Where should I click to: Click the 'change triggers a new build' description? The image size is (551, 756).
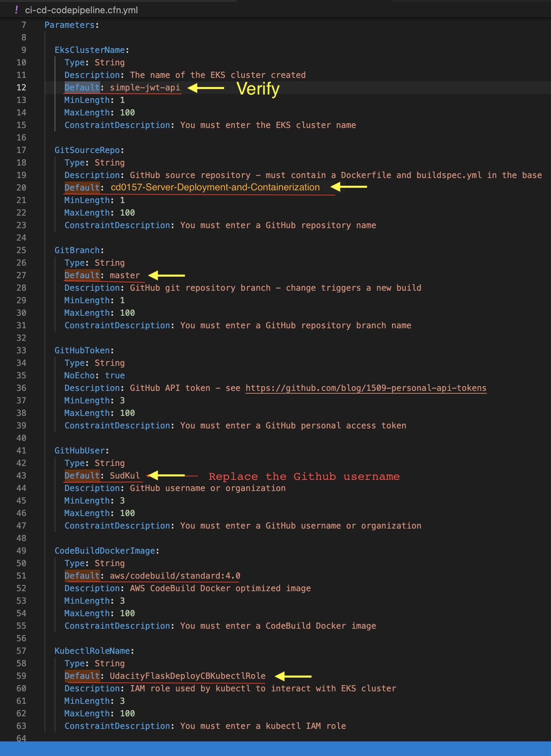point(353,288)
